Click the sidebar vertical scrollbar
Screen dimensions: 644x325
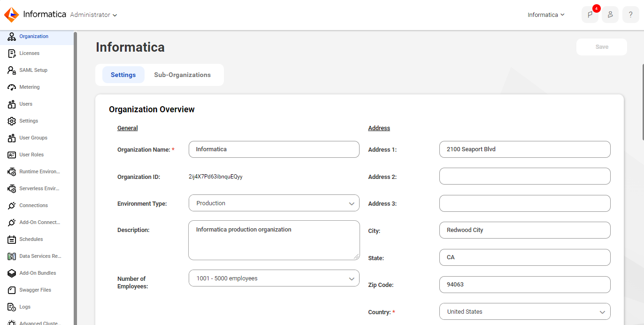(x=75, y=178)
